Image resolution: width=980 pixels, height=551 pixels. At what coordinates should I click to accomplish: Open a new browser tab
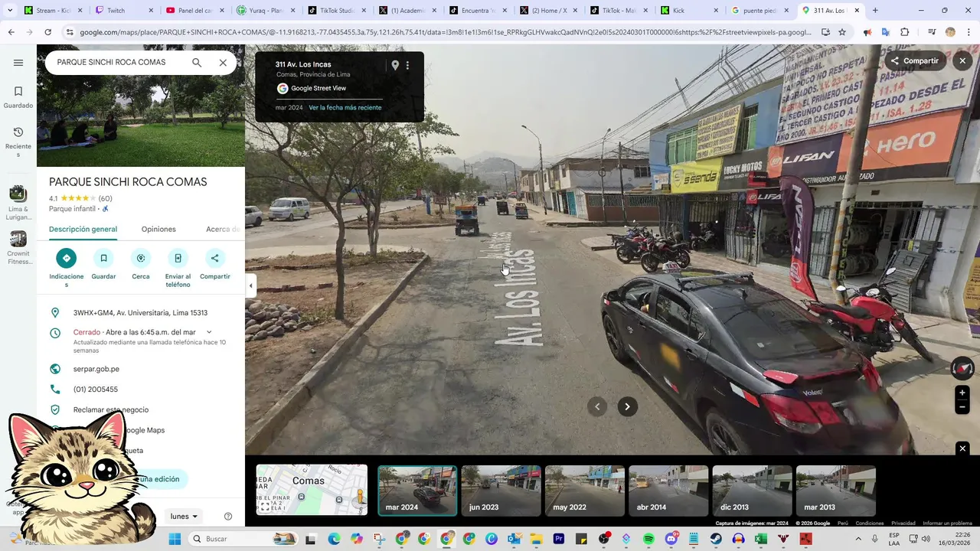point(875,11)
